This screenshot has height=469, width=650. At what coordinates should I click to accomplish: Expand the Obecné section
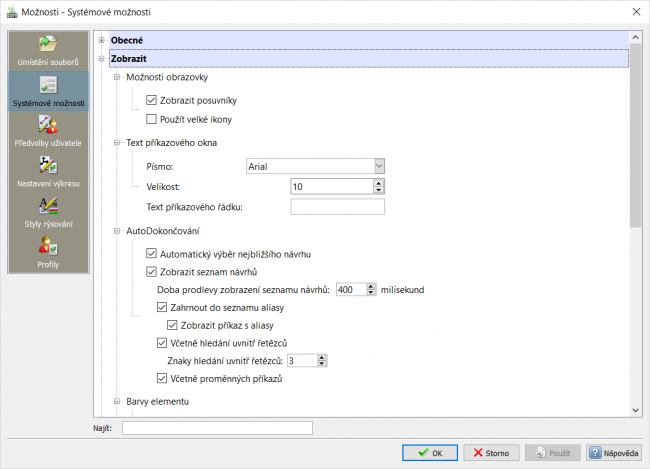101,40
